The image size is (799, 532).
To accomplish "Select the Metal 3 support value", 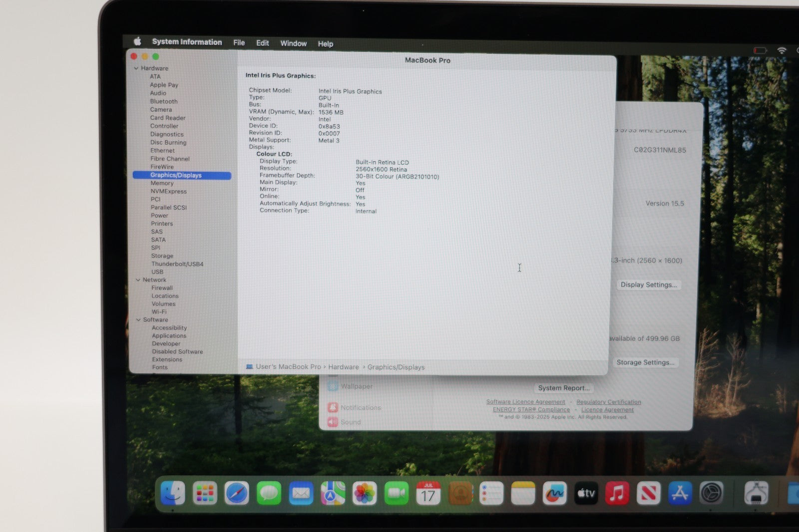I will pos(329,141).
